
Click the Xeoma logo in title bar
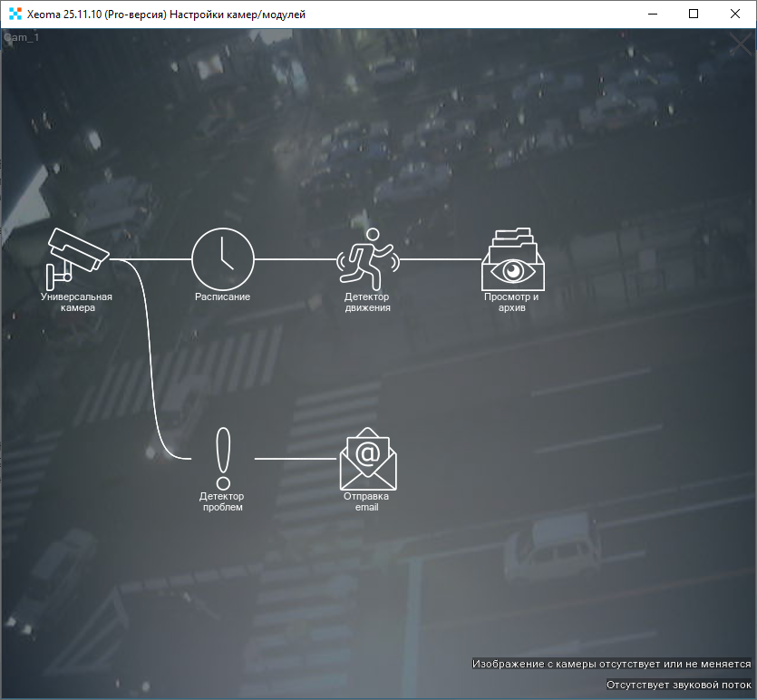[15, 14]
